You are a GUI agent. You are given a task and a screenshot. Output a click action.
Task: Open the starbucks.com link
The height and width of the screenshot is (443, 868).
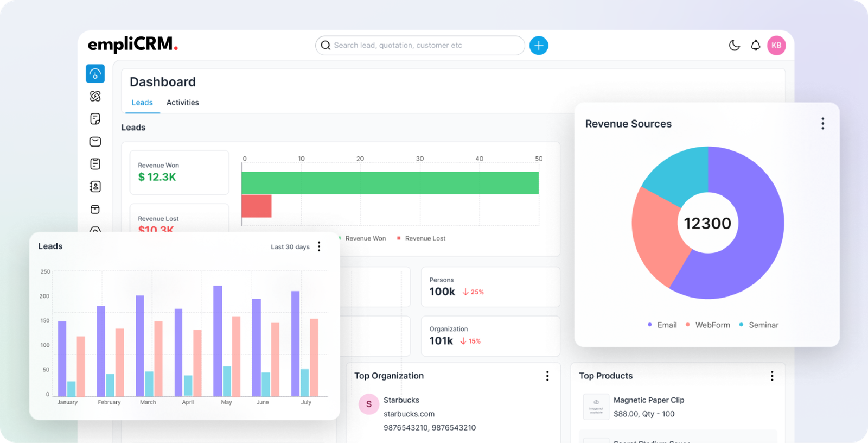[409, 414]
